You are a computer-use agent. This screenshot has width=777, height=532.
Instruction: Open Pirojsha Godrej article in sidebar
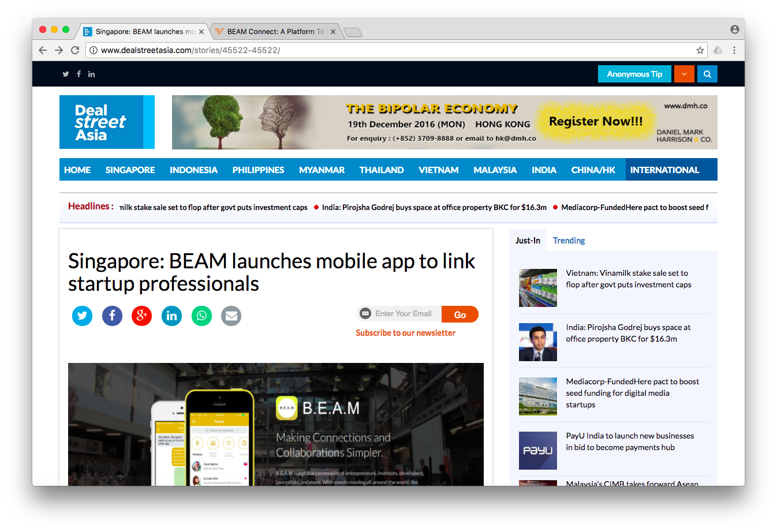(628, 333)
